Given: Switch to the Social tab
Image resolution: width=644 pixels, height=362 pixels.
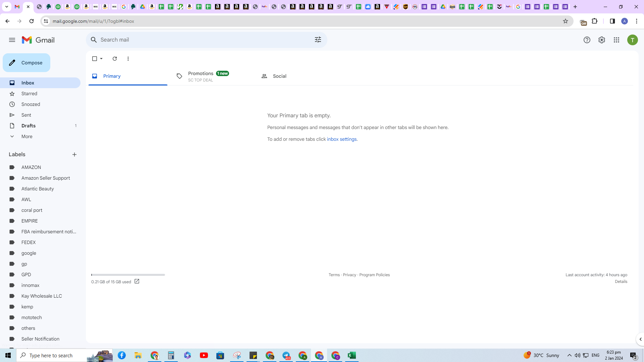Looking at the screenshot, I should pos(297,76).
